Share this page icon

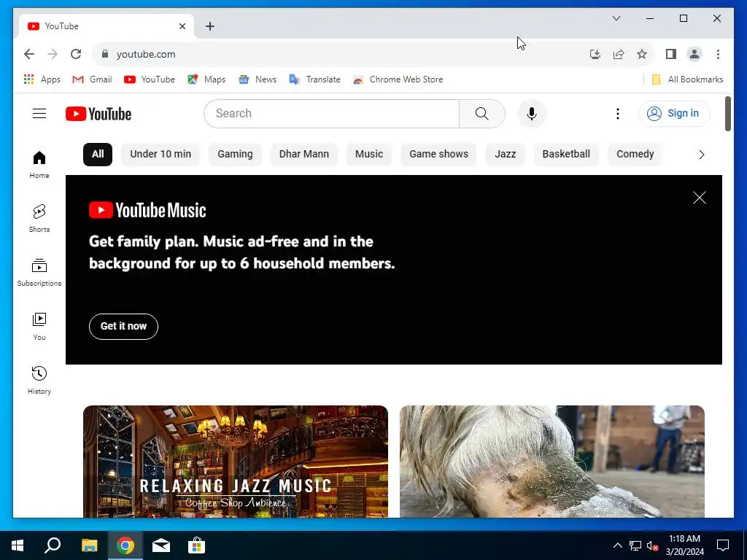[x=619, y=54]
